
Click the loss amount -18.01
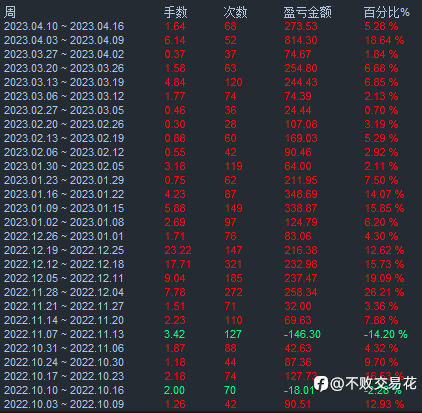point(299,390)
